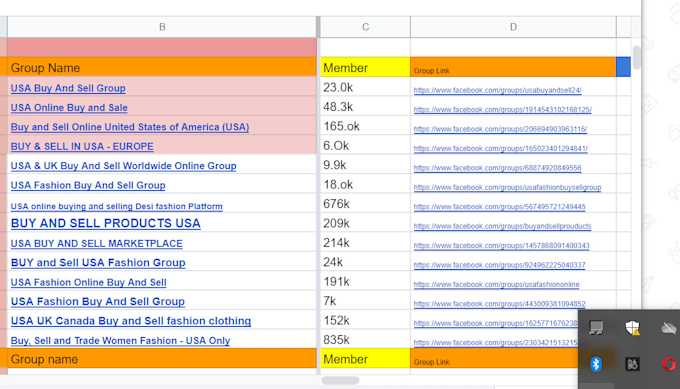Open the USA Online Buy and Sale link
Viewport: 680px width, 389px height.
[69, 108]
